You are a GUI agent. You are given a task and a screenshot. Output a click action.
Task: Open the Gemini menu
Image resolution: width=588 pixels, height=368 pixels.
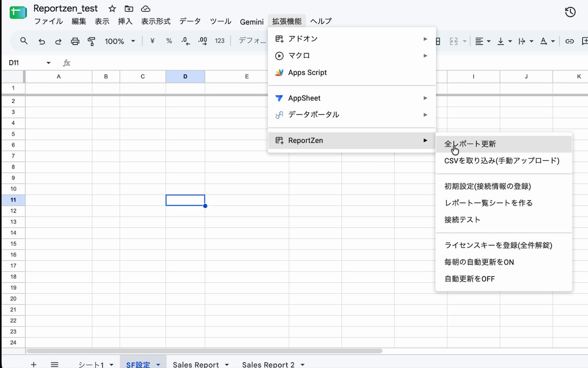[x=252, y=22]
